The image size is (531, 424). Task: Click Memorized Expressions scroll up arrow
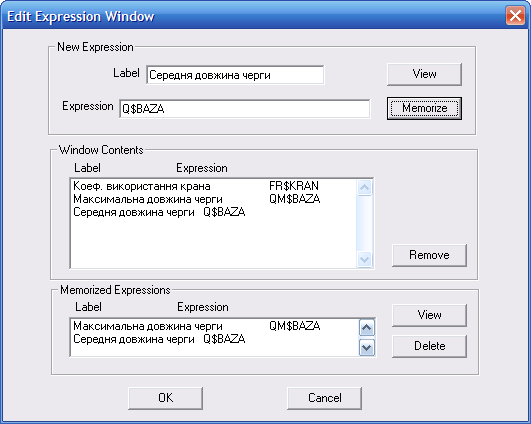[x=367, y=327]
